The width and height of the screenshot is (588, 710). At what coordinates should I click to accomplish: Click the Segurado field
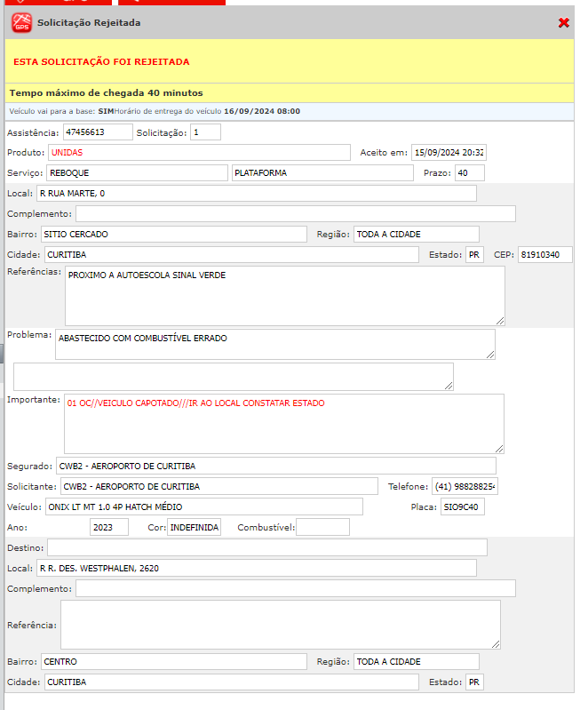click(x=276, y=466)
